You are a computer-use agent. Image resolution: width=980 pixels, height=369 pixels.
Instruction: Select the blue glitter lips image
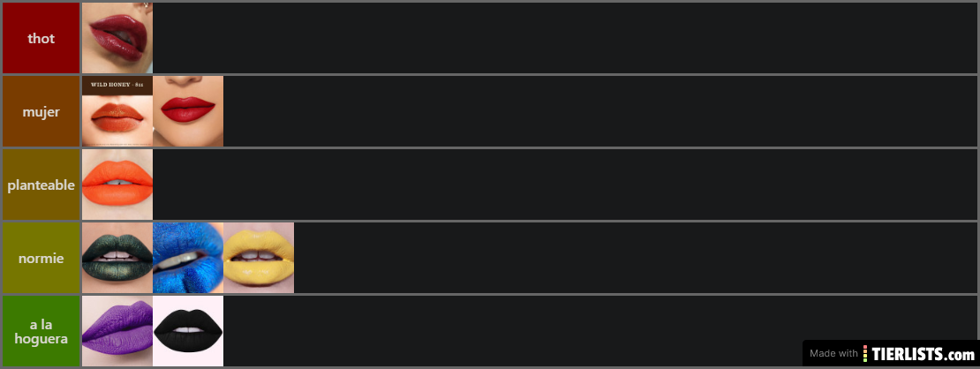pos(188,258)
